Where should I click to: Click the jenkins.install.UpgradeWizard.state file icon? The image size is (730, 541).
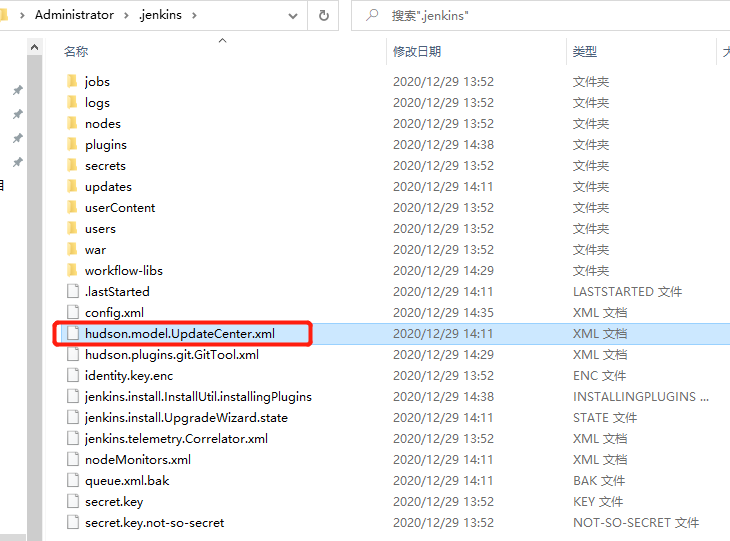[73, 417]
